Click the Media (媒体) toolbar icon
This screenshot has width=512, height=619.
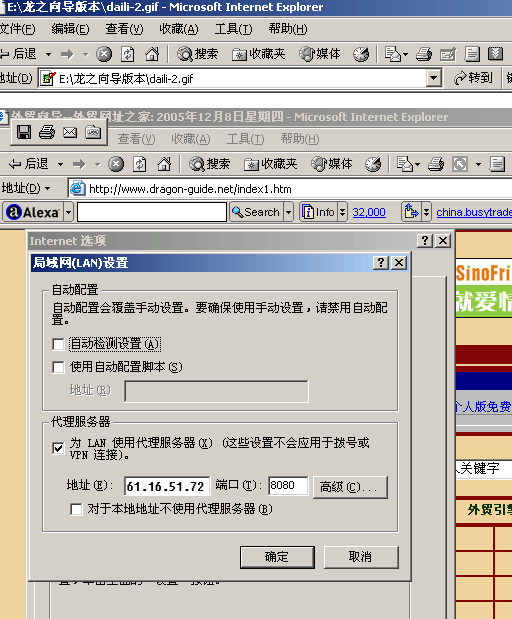click(320, 54)
